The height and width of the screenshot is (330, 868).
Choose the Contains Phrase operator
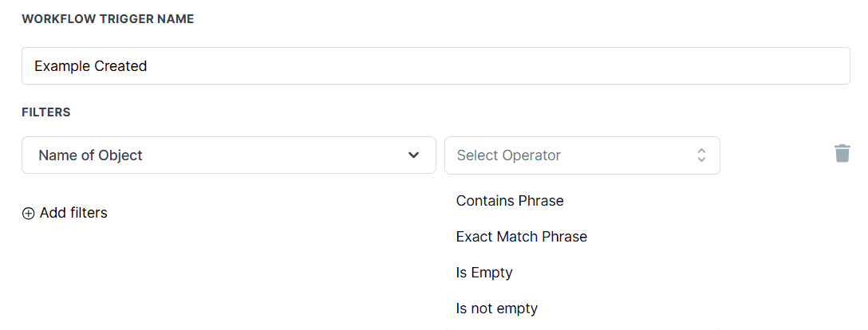click(510, 201)
